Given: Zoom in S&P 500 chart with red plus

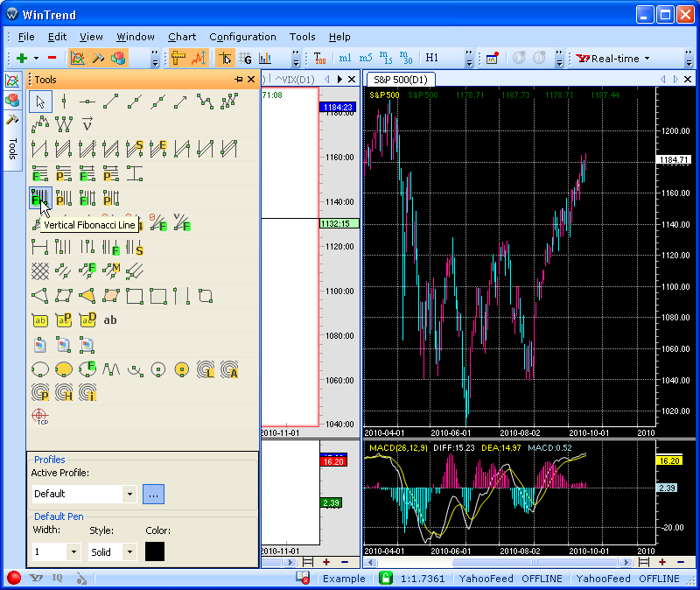Looking at the screenshot, I should tap(662, 562).
